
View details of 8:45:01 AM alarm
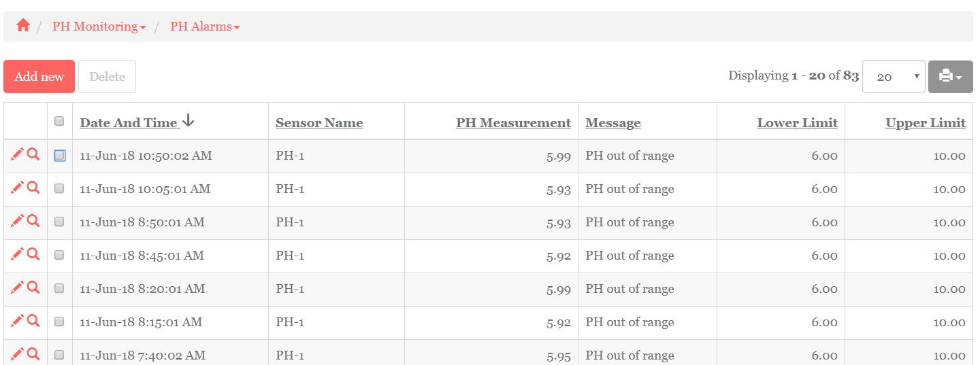click(x=33, y=254)
